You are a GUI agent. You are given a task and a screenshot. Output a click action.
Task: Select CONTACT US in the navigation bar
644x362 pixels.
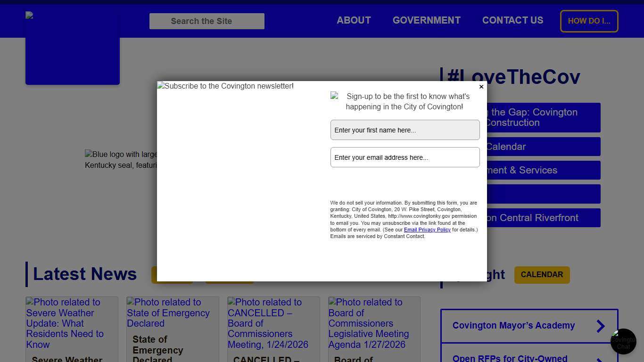pyautogui.click(x=512, y=20)
